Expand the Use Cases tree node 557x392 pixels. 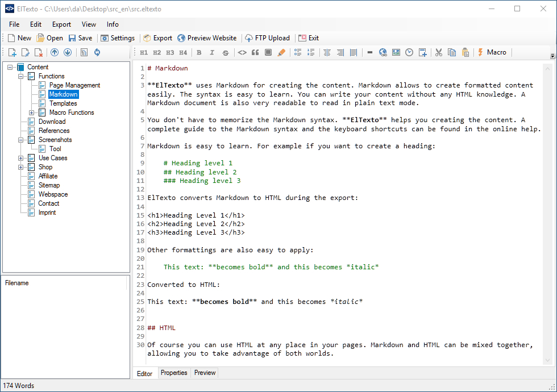click(x=21, y=158)
